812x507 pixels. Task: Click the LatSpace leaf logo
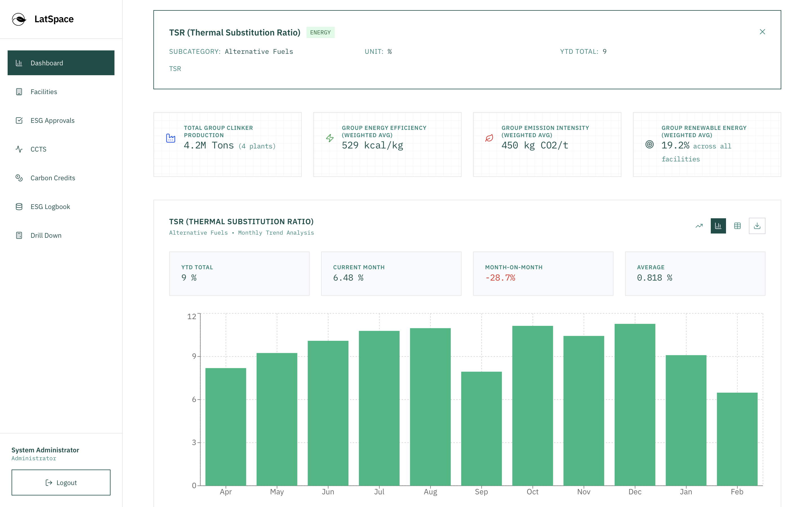pos(19,19)
